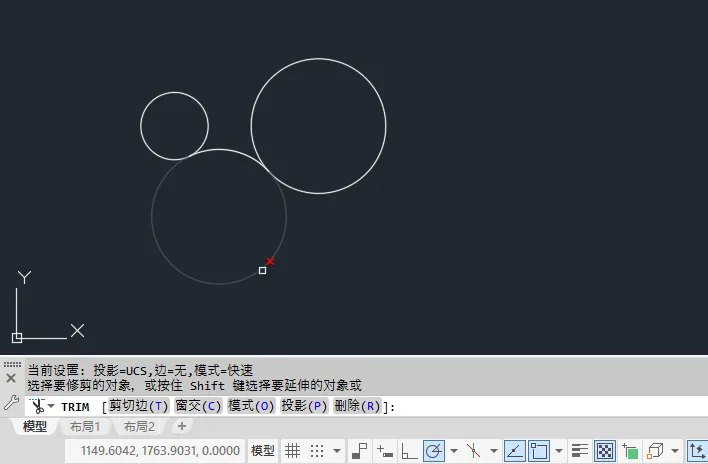Image resolution: width=708 pixels, height=464 pixels.
Task: Click the TRIM scissors command icon
Action: click(x=37, y=406)
